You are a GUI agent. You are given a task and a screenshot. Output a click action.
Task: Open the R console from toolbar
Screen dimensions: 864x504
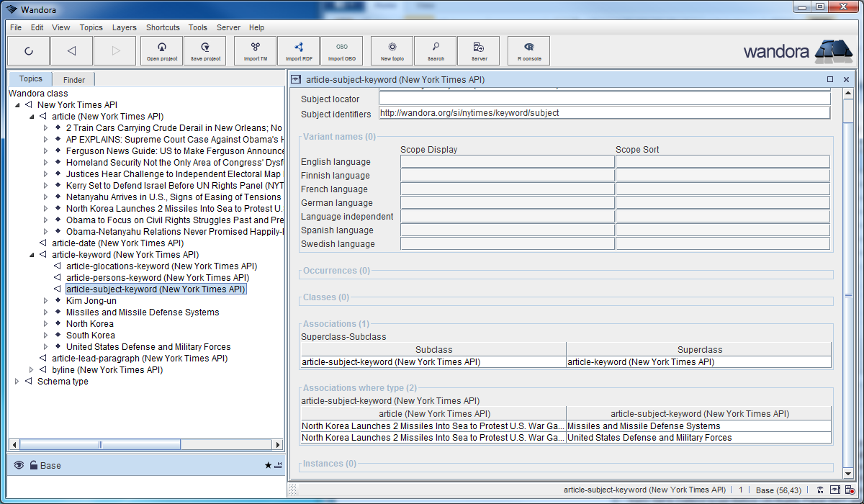[529, 50]
